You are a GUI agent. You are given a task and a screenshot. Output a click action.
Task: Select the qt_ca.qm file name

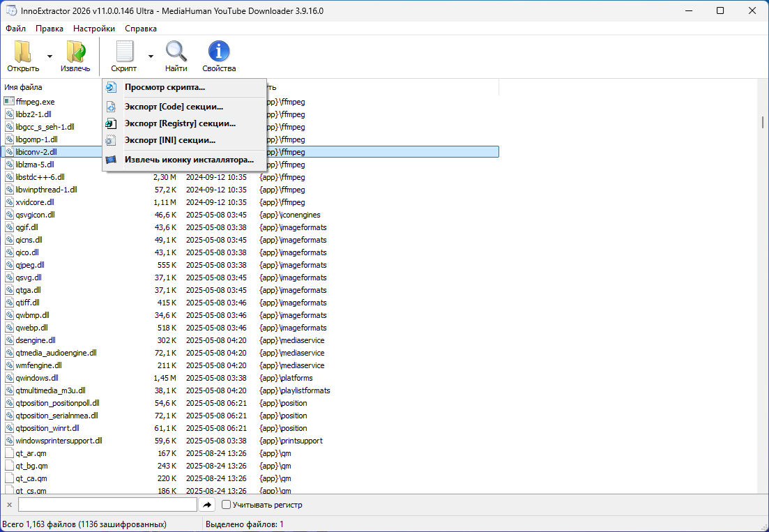click(x=31, y=478)
